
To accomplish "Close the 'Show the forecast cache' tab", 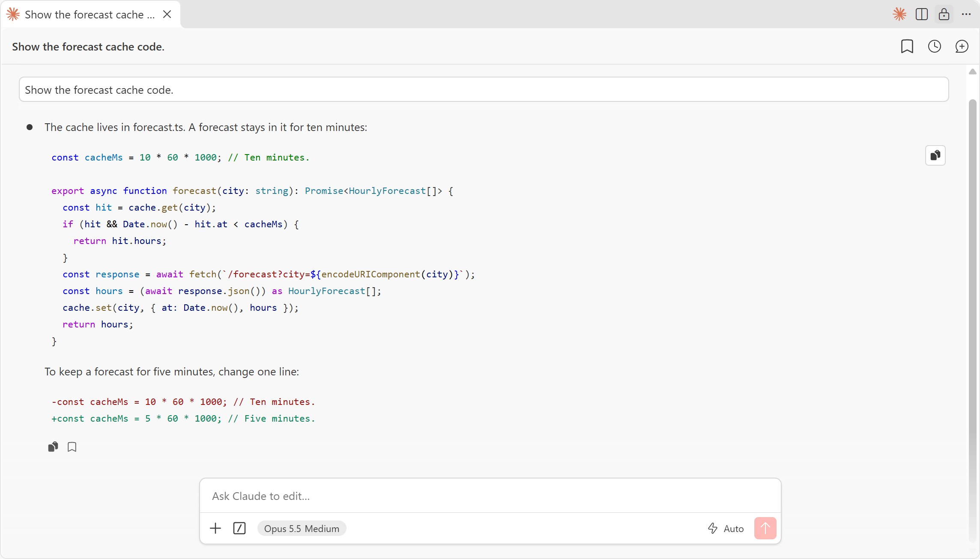I will 167,14.
